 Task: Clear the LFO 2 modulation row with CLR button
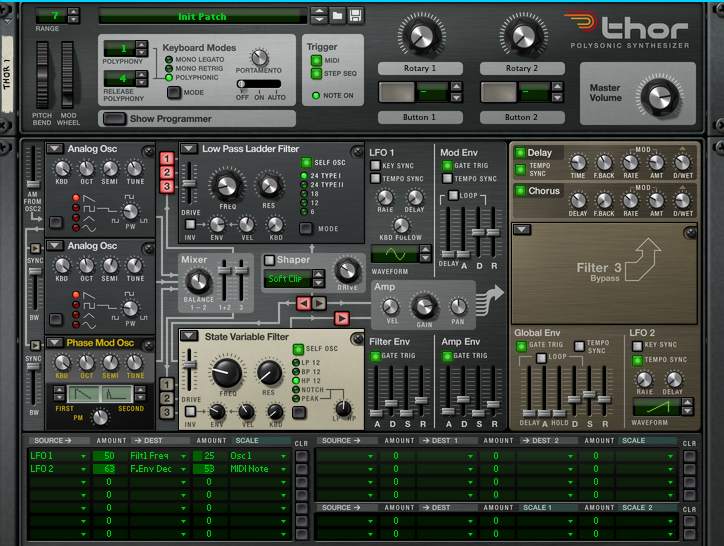302,469
